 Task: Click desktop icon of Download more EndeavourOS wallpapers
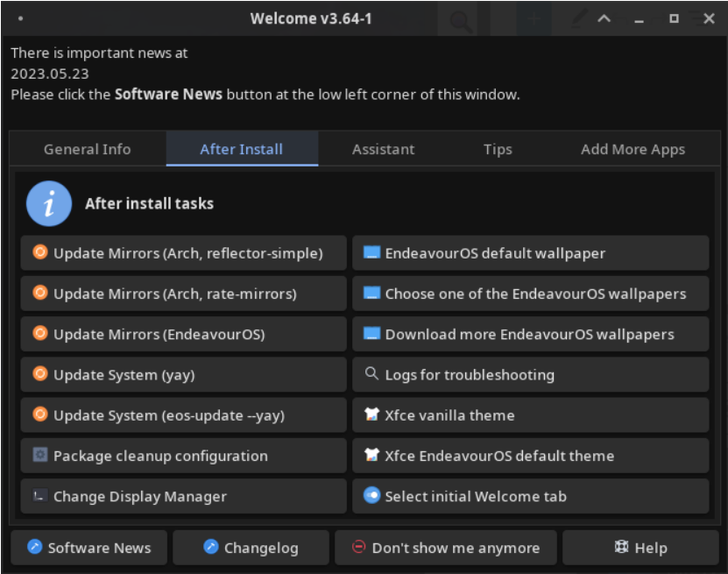click(x=371, y=333)
